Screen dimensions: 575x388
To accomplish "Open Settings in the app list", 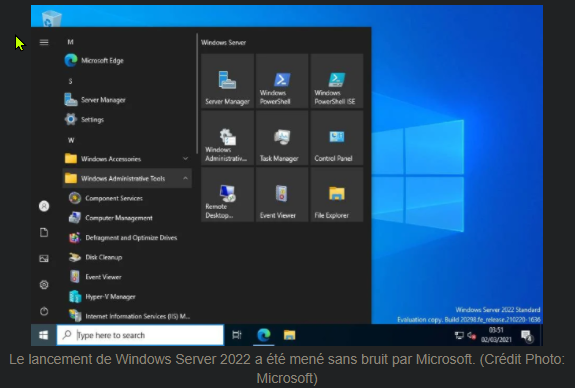I will 127,120.
